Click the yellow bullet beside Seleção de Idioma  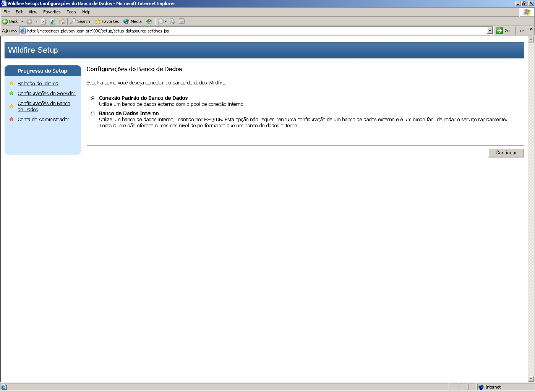[11, 83]
